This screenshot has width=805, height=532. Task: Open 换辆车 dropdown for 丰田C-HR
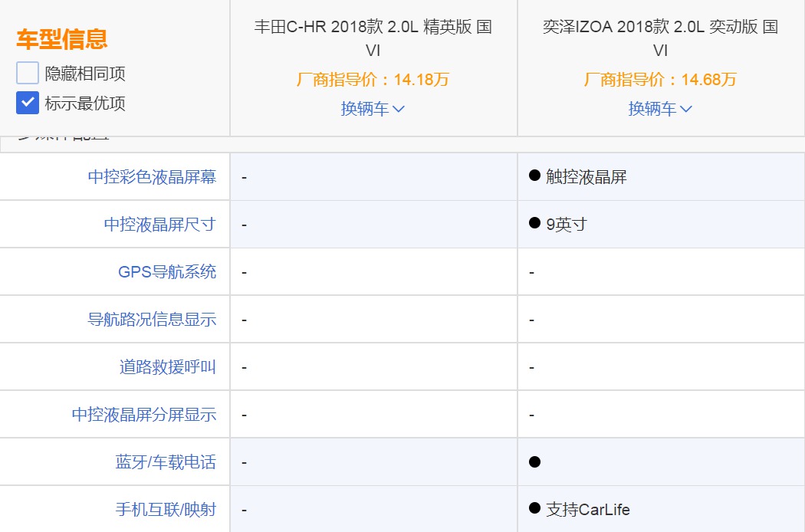point(373,109)
